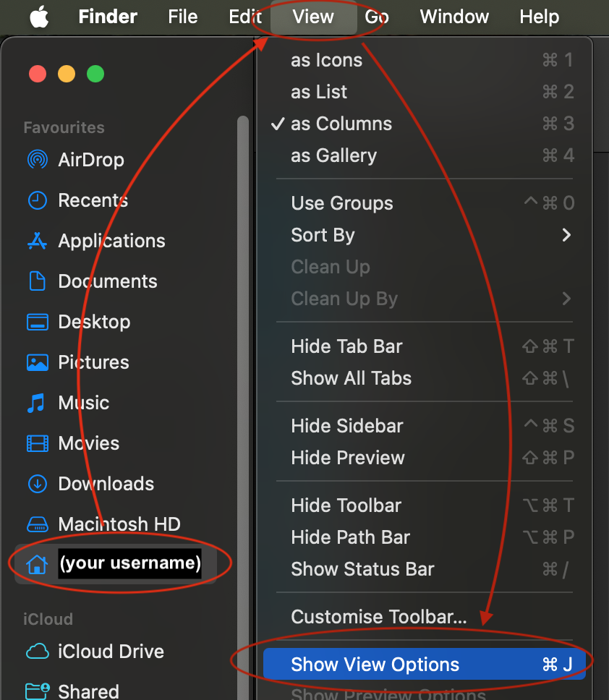Toggle Hide Preview
The image size is (609, 700).
pyautogui.click(x=424, y=458)
